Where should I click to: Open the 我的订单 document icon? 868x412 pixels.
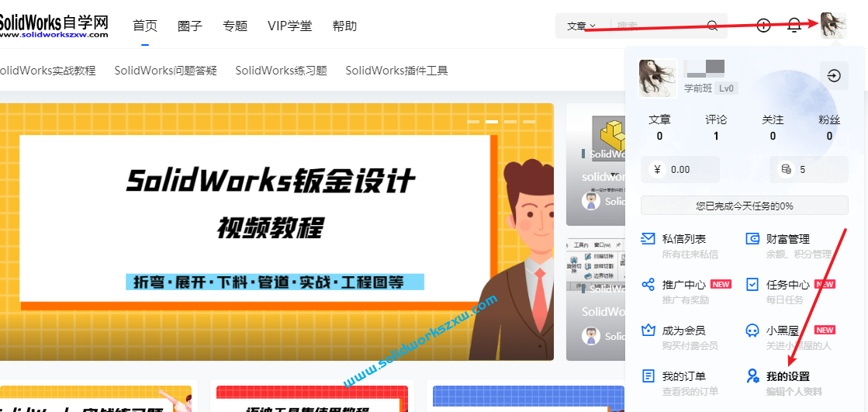click(x=648, y=376)
